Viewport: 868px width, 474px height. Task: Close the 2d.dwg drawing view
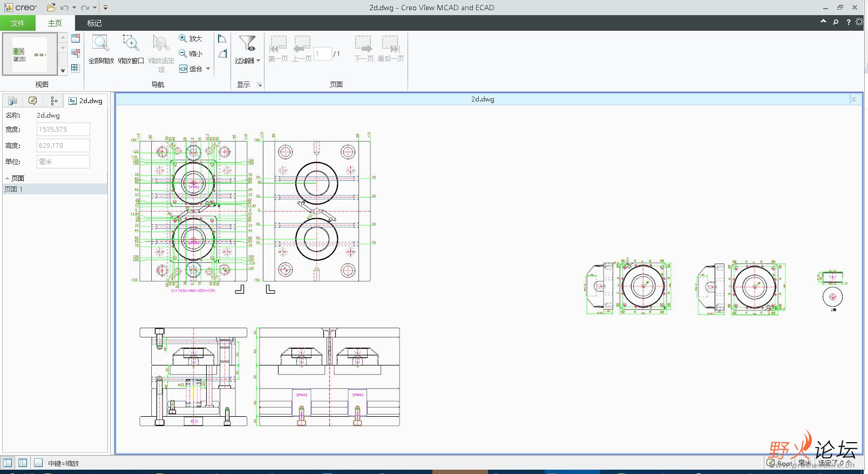coord(853,99)
